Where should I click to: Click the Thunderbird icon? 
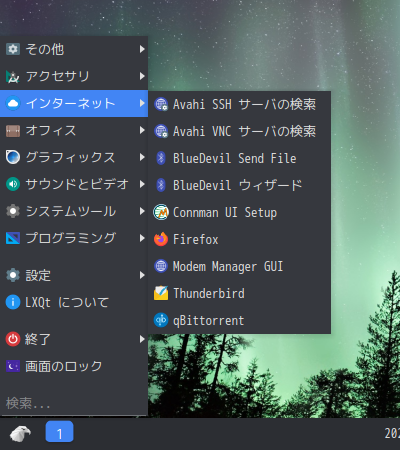click(161, 293)
